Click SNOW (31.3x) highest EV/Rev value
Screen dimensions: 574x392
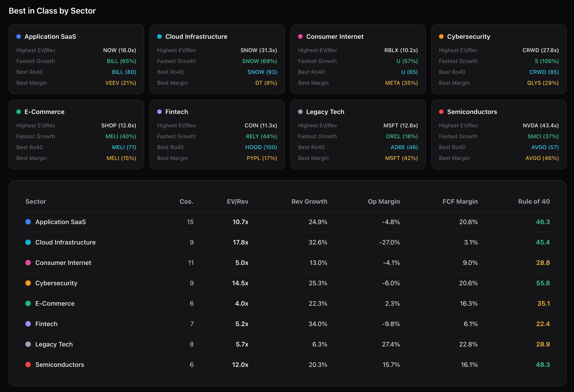[259, 50]
